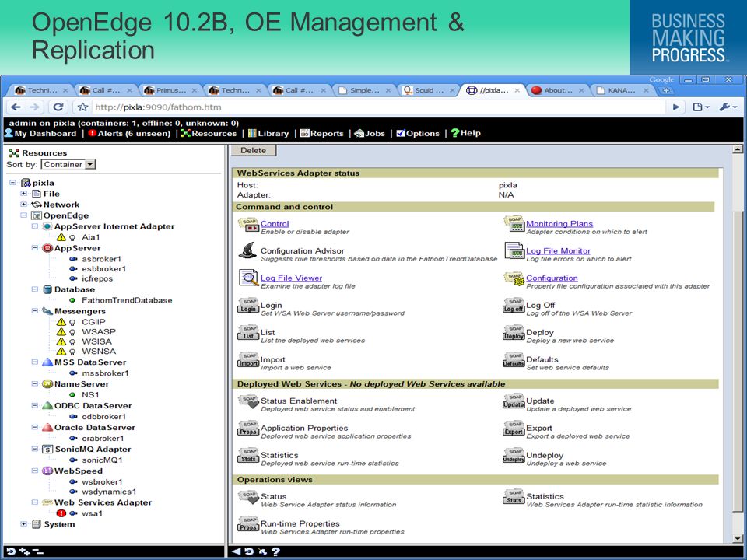Open the Library menu item
747x560 pixels.
[x=268, y=133]
